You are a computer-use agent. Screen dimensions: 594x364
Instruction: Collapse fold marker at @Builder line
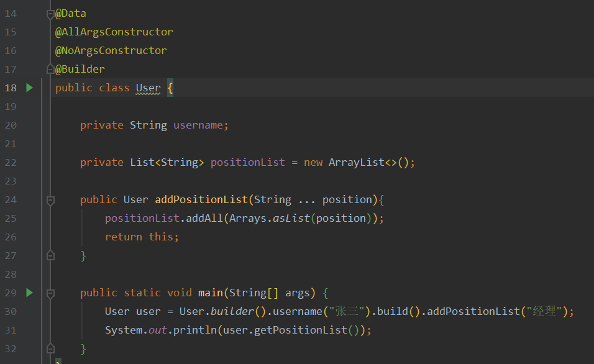coord(50,70)
